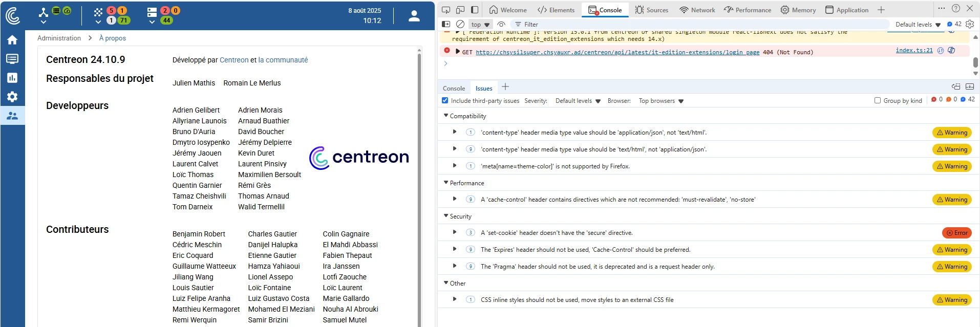Expand the services status dropdown chevron

(x=98, y=22)
